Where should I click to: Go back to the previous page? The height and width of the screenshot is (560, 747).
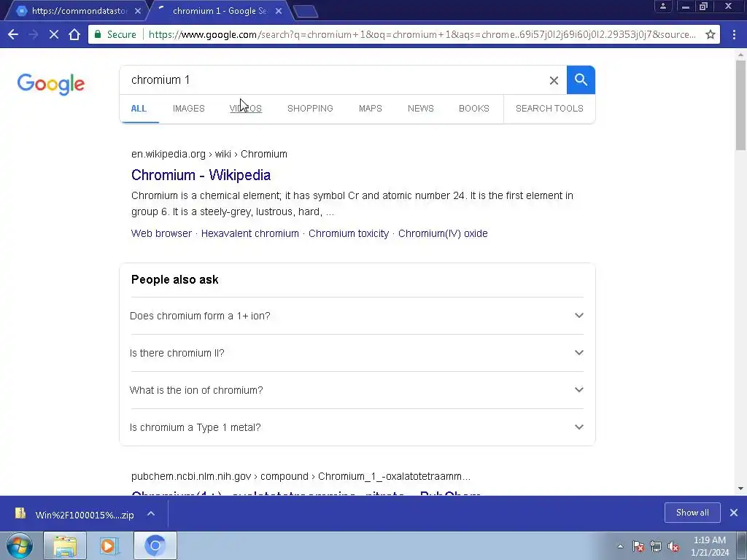coord(13,34)
